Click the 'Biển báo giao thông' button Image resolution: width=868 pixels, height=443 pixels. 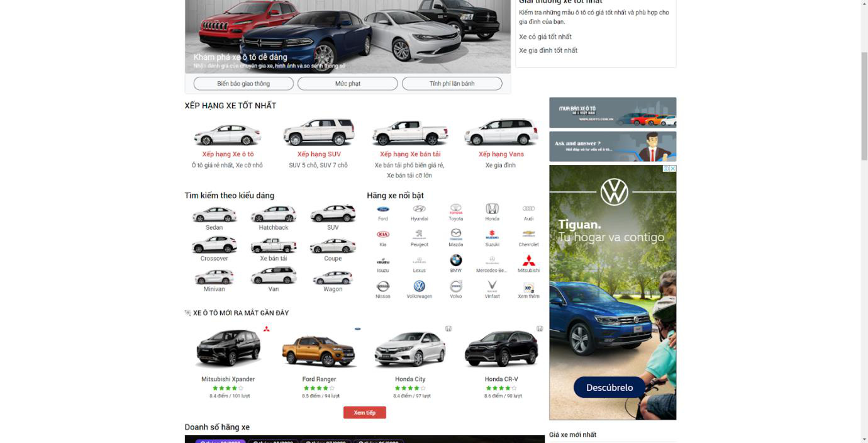point(243,84)
